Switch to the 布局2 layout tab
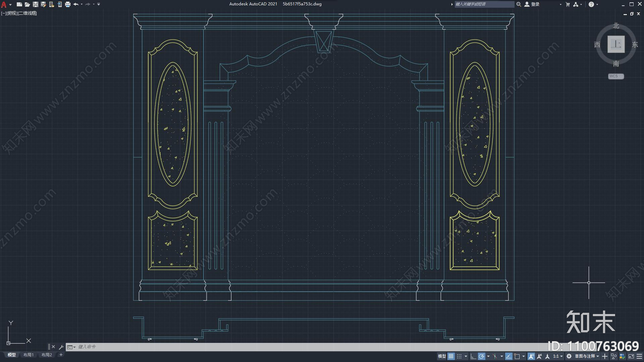This screenshot has width=644, height=362. click(x=47, y=355)
